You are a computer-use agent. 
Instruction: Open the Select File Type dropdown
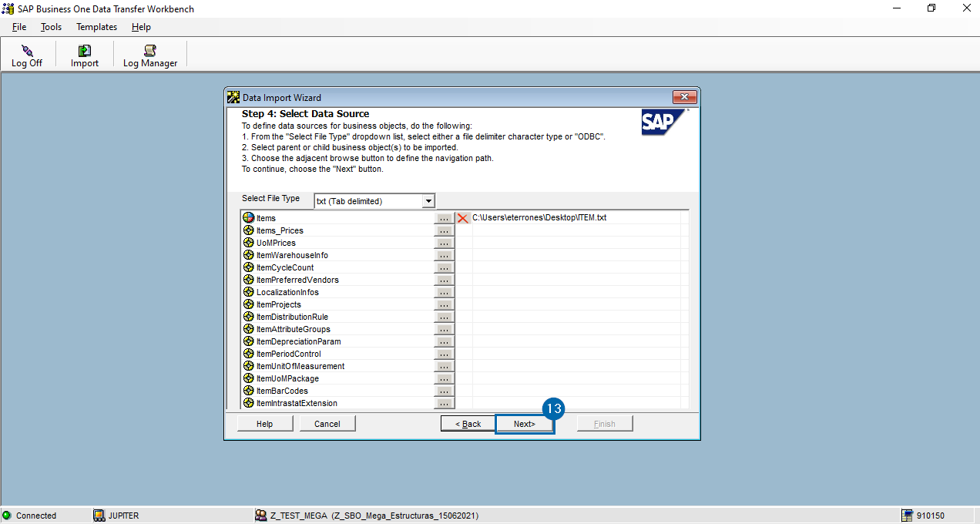pos(428,201)
